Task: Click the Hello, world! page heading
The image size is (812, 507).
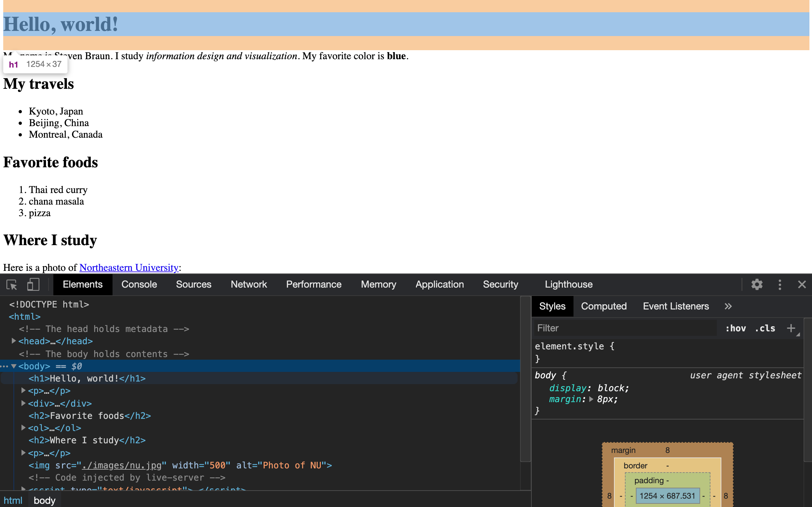Action: (x=61, y=24)
